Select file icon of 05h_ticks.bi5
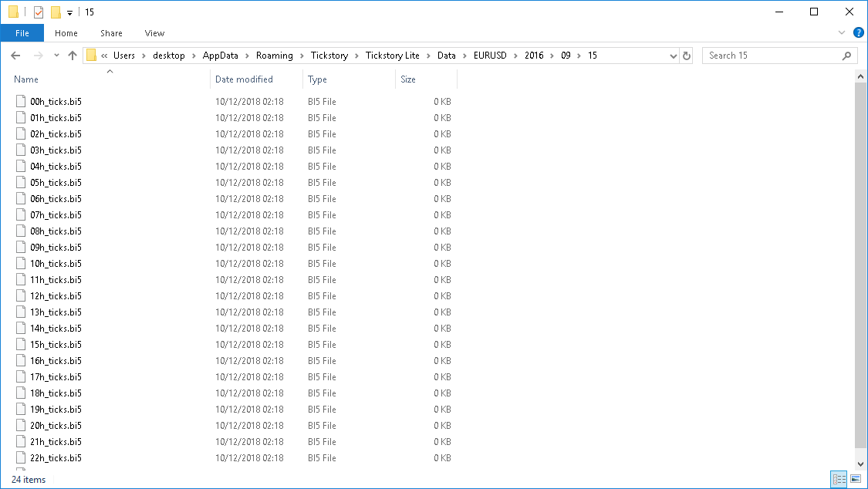 click(21, 182)
